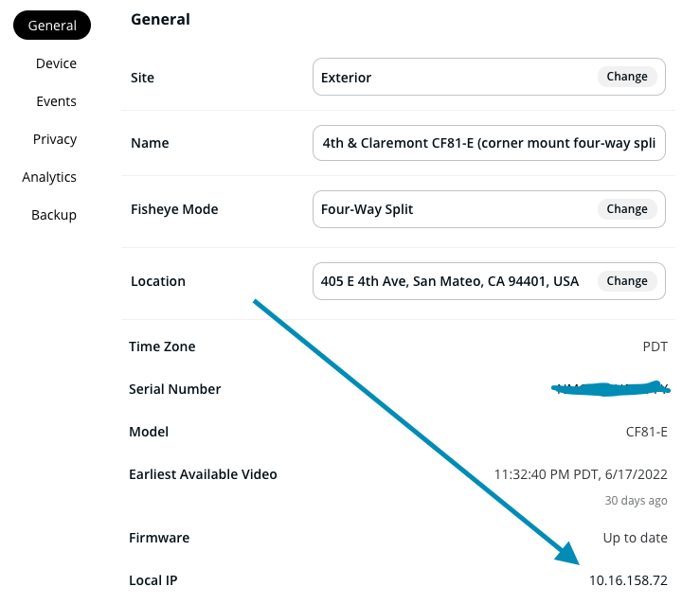The height and width of the screenshot is (604, 700).
Task: Click the camera Name input field
Action: (489, 143)
